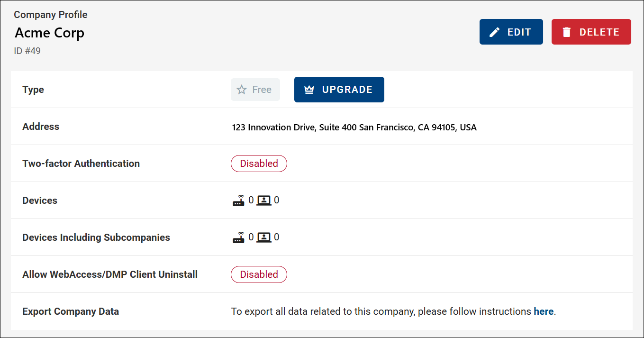
Task: Click the 'Address' row label
Action: [41, 127]
